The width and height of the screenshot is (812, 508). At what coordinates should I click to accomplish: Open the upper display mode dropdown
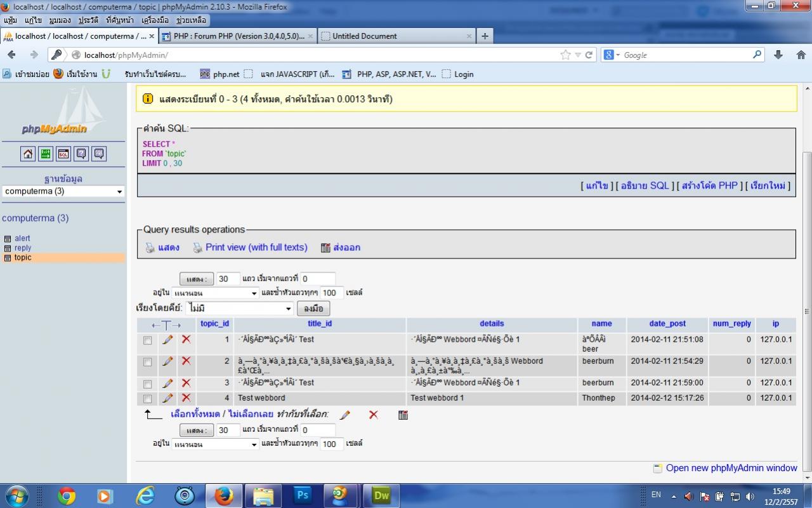click(x=216, y=293)
